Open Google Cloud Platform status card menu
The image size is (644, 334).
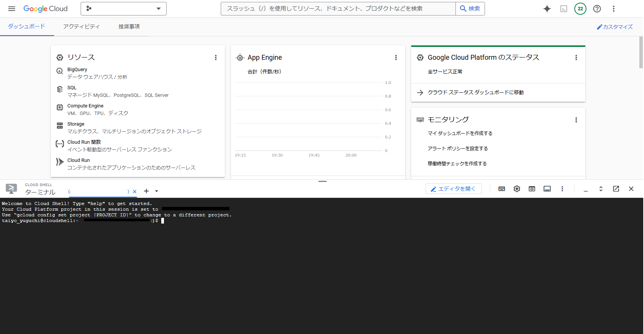click(576, 57)
